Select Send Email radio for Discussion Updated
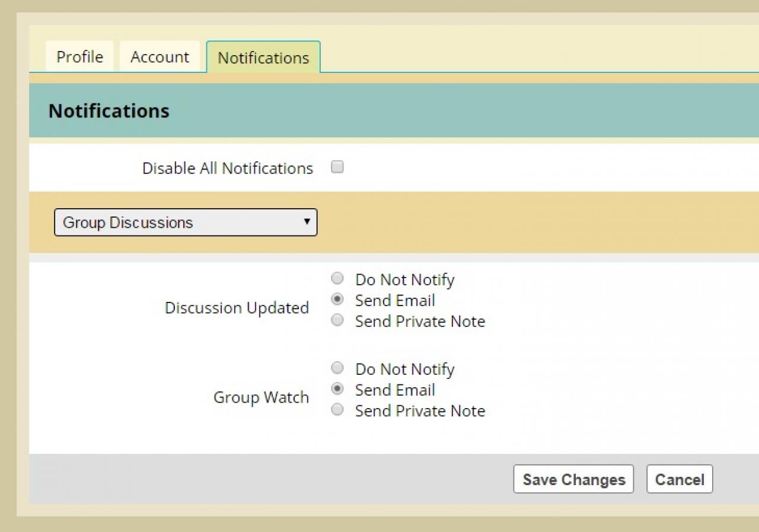 (337, 300)
